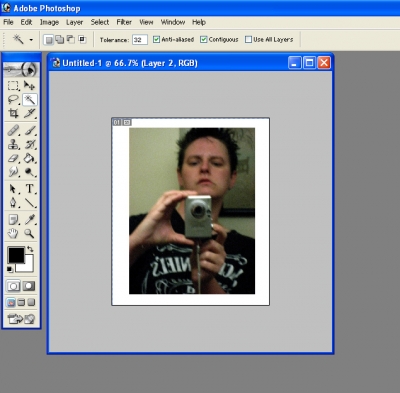Open the Filter menu
Screen dimensions: 400x393
(124, 22)
